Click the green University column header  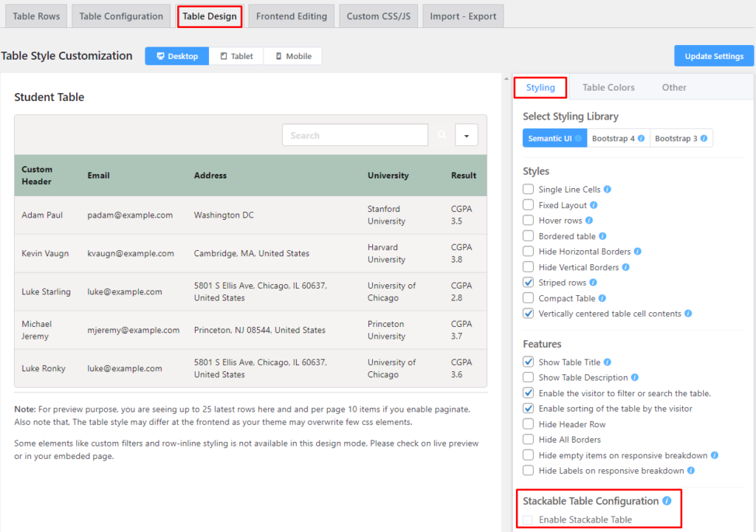tap(388, 176)
